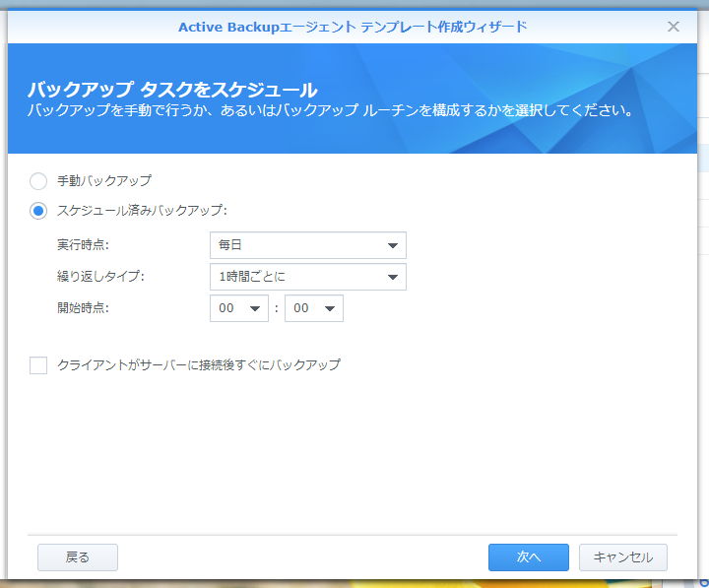Click the 次へ button
This screenshot has width=709, height=588.
529,557
